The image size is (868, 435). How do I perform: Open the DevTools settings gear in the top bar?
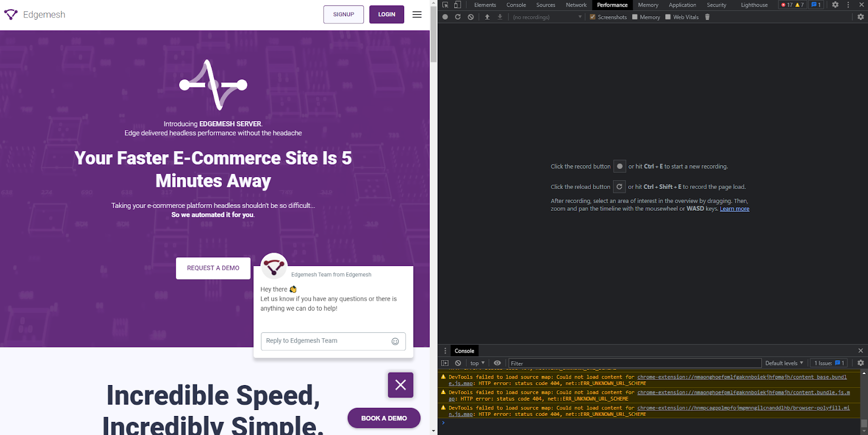click(x=835, y=5)
